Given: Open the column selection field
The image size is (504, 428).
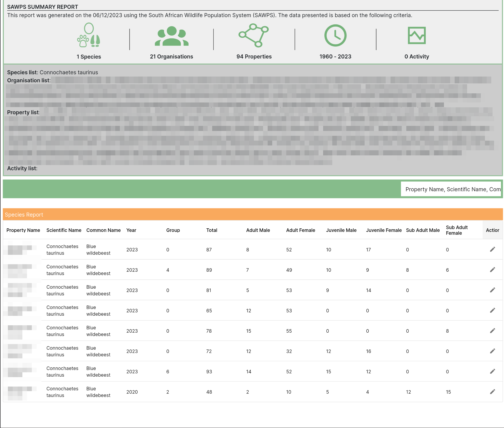Looking at the screenshot, I should (x=451, y=189).
